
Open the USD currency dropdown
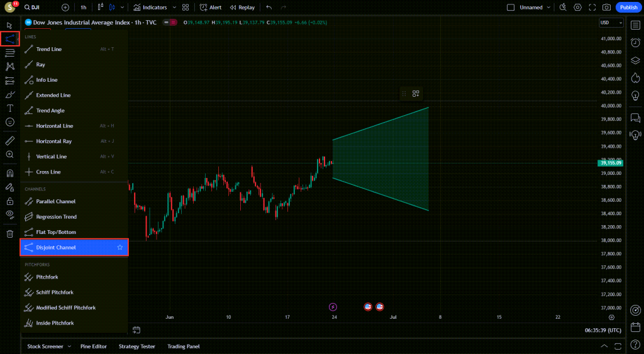pos(611,23)
